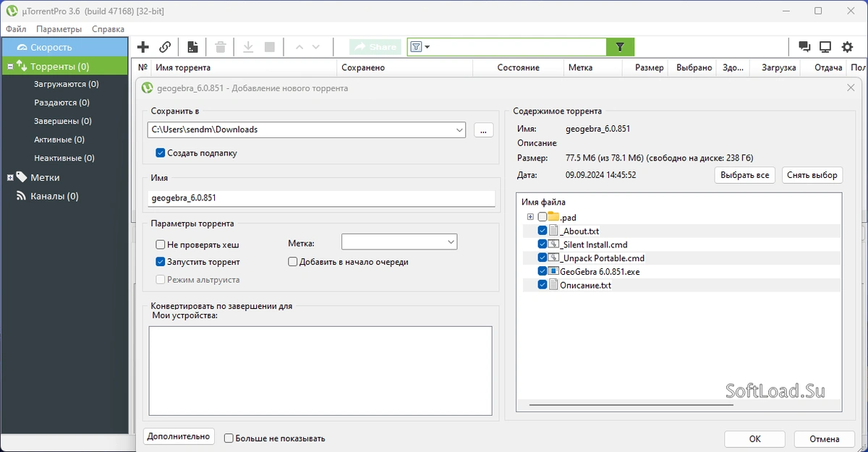The width and height of the screenshot is (868, 452).
Task: Toggle Описание.txt file checkbox
Action: 542,285
